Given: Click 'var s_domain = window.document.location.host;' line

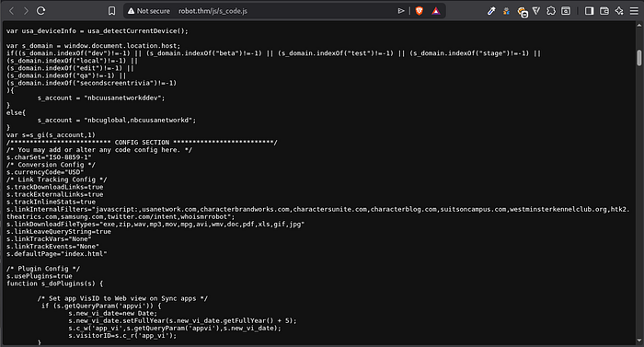Looking at the screenshot, I should 93,46.
